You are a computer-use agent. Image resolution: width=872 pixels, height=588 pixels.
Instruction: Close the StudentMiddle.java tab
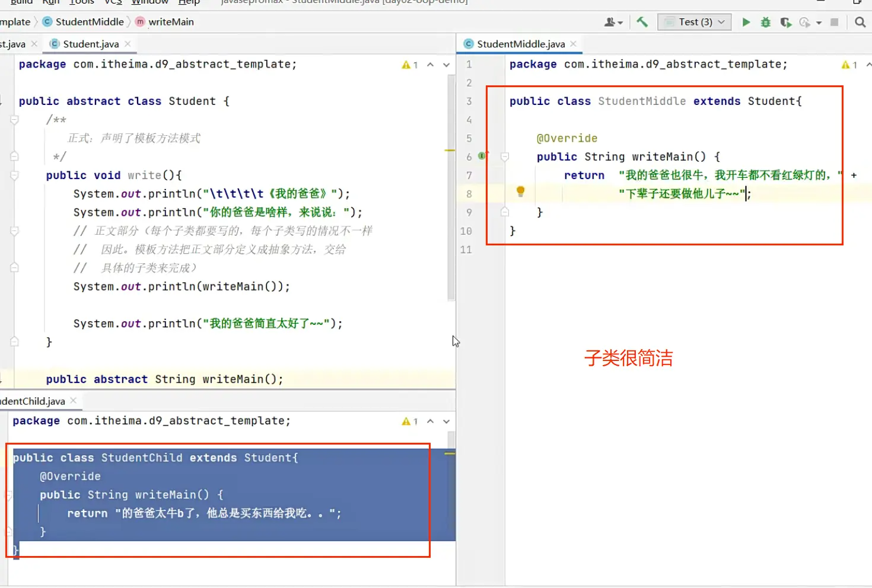click(573, 44)
